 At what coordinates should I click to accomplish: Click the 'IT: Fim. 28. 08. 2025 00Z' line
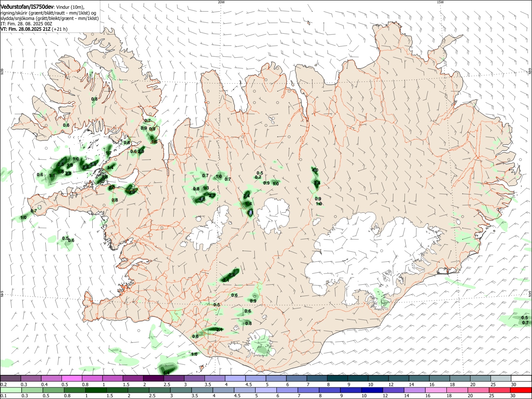tap(26, 24)
